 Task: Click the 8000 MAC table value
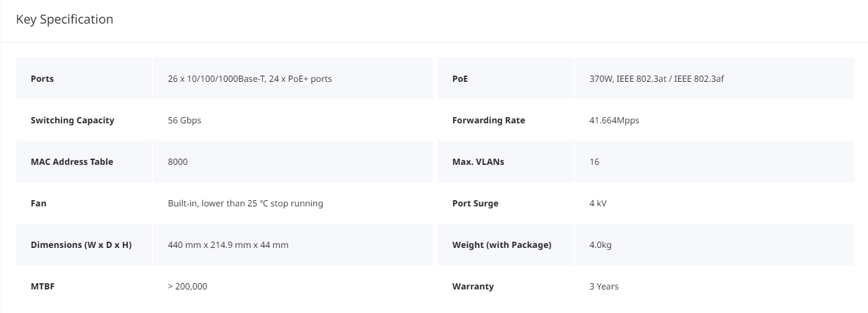[x=178, y=162]
